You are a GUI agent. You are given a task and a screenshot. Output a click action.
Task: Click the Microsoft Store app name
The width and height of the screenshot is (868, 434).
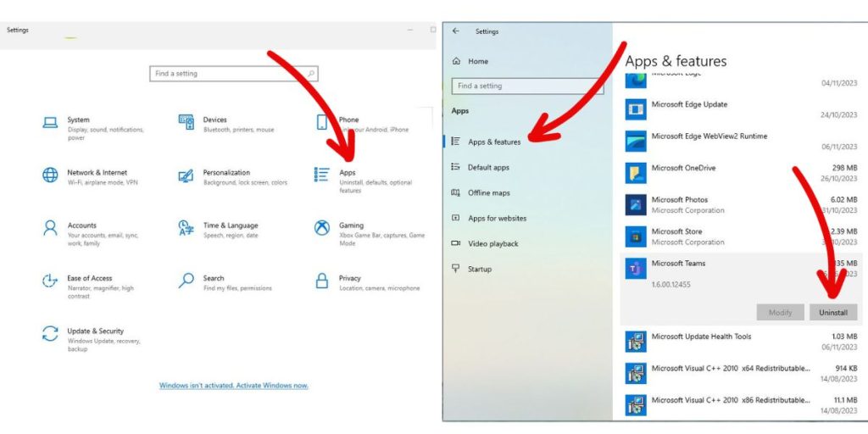pos(676,231)
